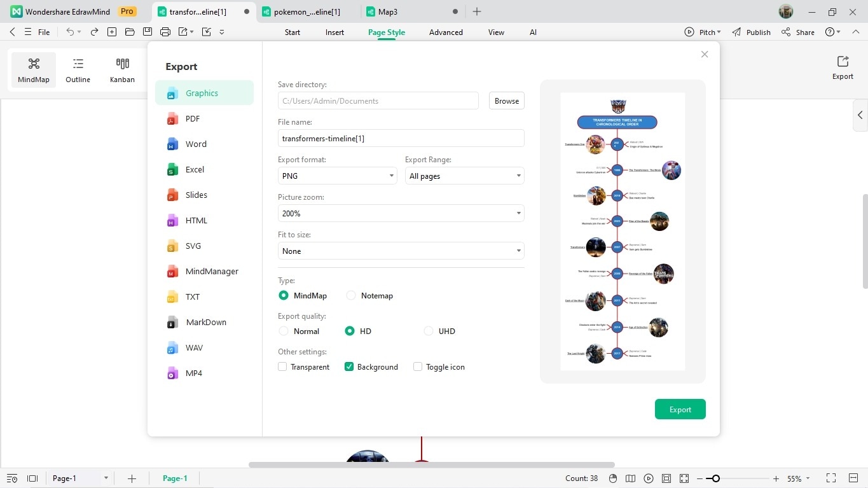Add a new page with plus icon

coord(132,478)
